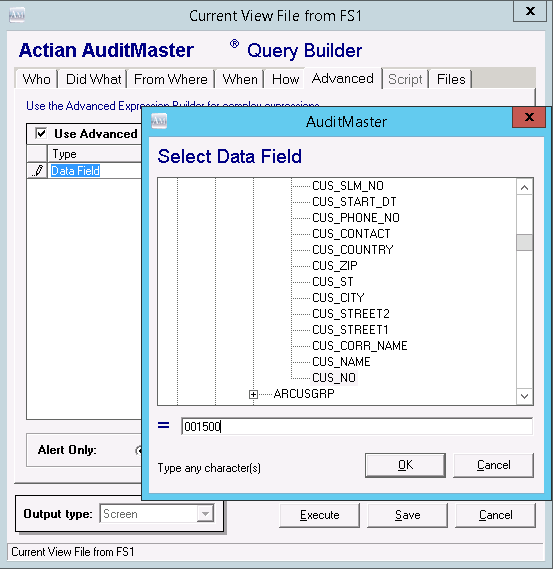This screenshot has width=553, height=569.
Task: Select the Advanced tab
Action: (x=343, y=78)
